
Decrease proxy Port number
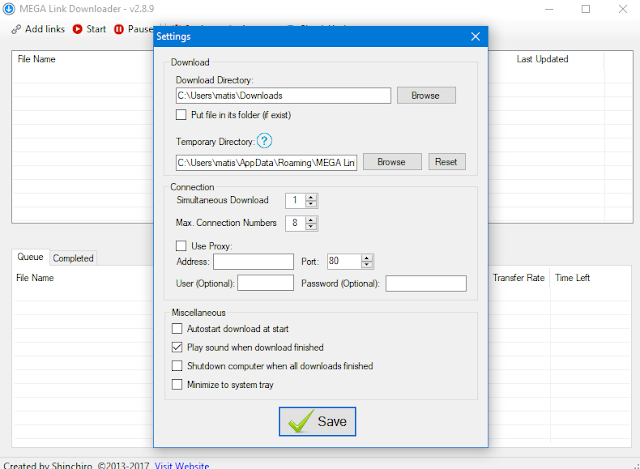367,264
